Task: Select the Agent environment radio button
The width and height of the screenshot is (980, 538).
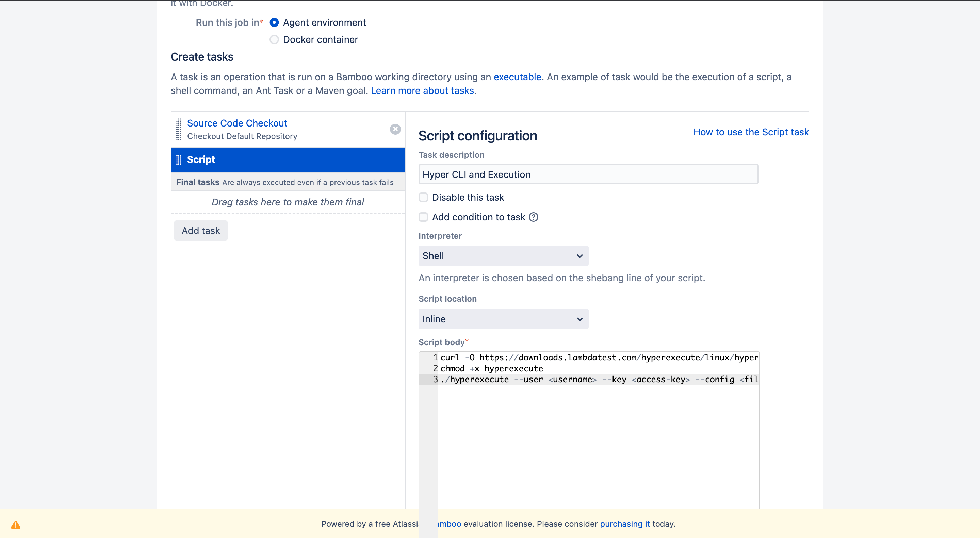Action: point(274,23)
